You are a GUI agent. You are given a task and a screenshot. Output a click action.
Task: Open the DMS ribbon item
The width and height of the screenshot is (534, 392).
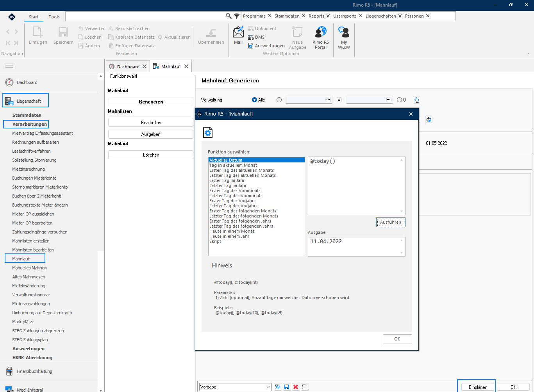coord(256,37)
